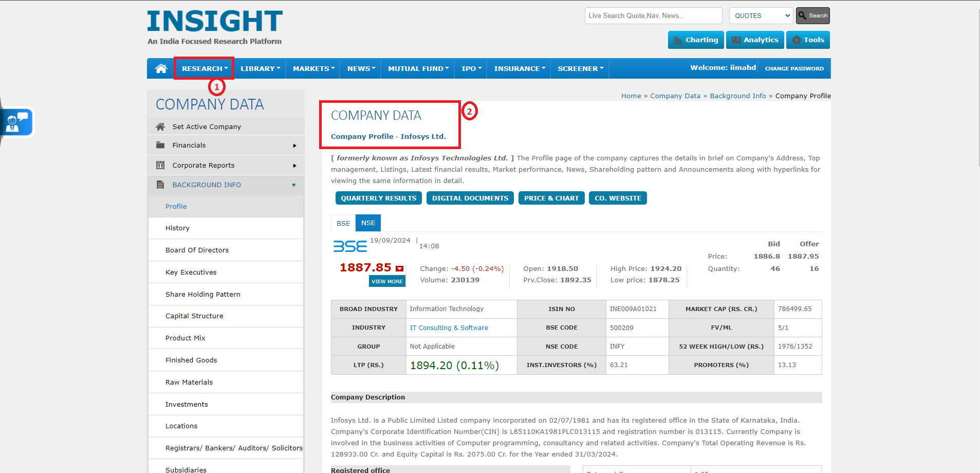Click the BSE code value 500209

point(621,328)
